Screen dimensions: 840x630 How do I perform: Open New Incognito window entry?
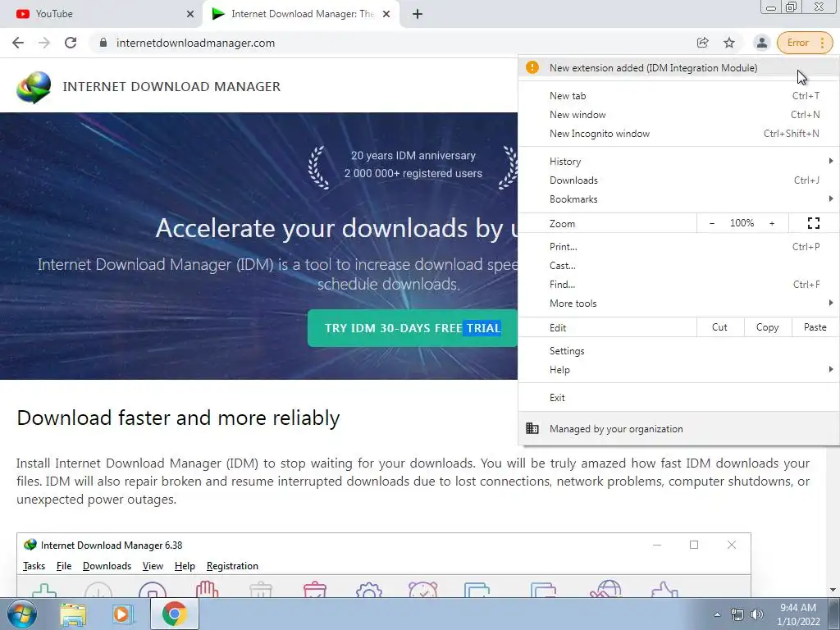(x=678, y=134)
